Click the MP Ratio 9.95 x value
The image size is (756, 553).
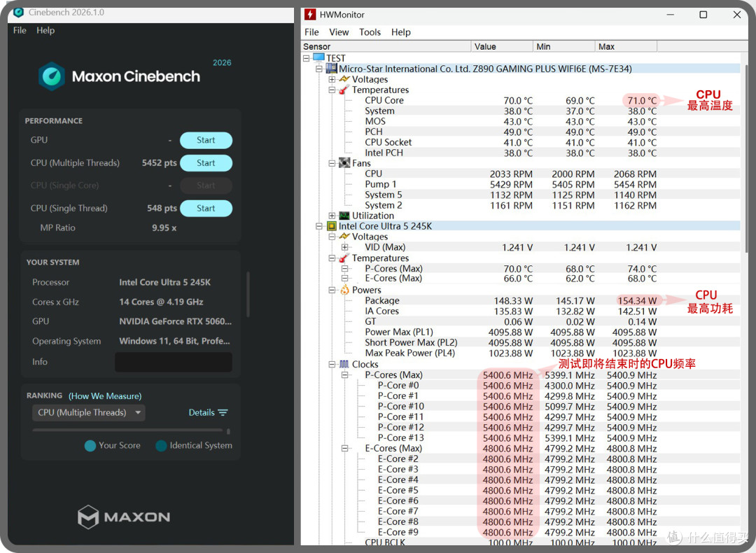(x=164, y=227)
